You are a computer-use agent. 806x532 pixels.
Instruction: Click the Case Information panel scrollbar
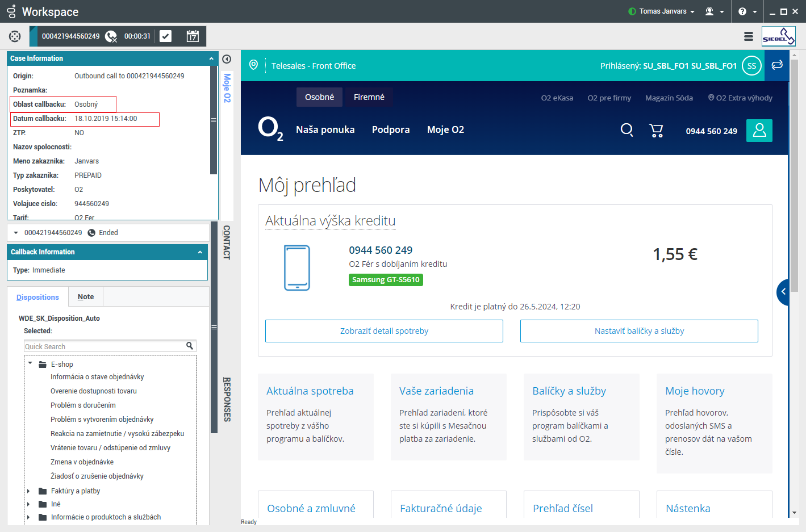click(x=214, y=120)
